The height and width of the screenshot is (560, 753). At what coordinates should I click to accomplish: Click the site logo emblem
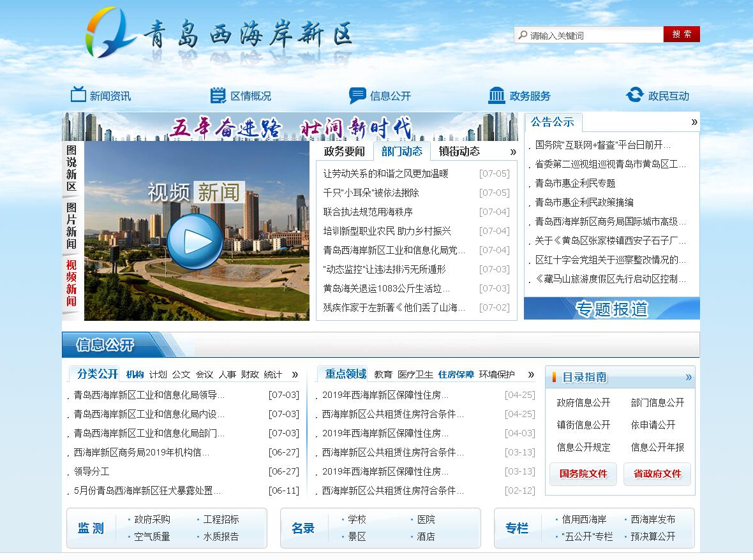click(x=110, y=32)
